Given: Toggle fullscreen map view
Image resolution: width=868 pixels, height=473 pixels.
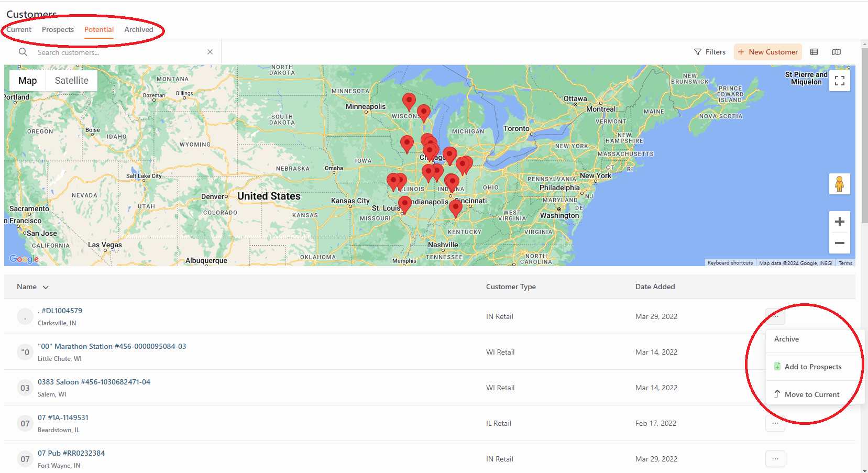Looking at the screenshot, I should tap(840, 81).
